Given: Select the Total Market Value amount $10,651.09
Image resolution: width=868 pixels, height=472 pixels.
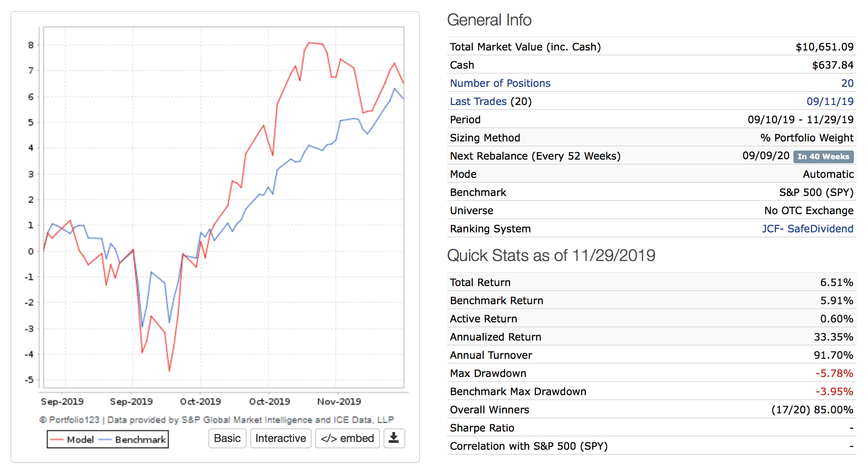Looking at the screenshot, I should point(824,47).
